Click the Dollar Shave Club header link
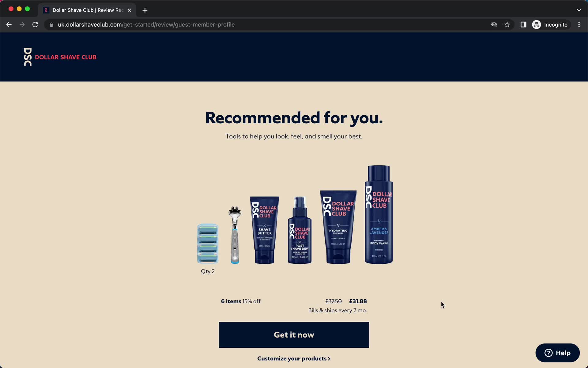 point(59,57)
